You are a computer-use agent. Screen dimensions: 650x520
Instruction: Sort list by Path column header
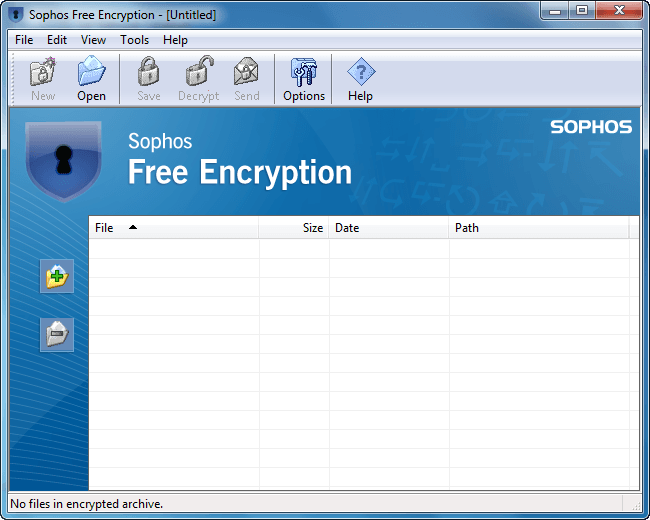point(539,228)
